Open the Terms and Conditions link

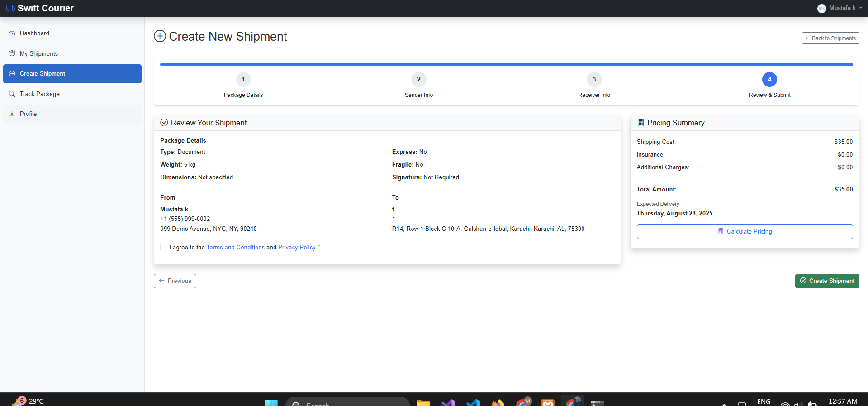235,248
